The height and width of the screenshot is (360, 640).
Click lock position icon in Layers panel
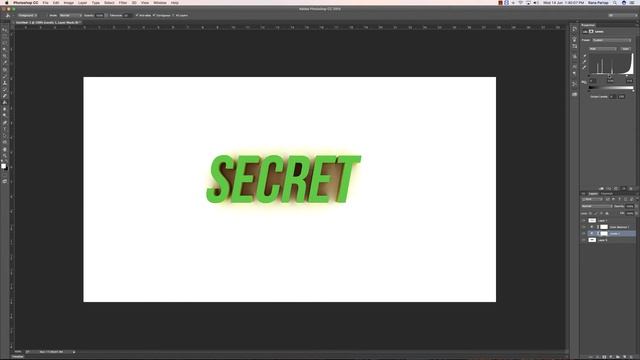(x=601, y=213)
